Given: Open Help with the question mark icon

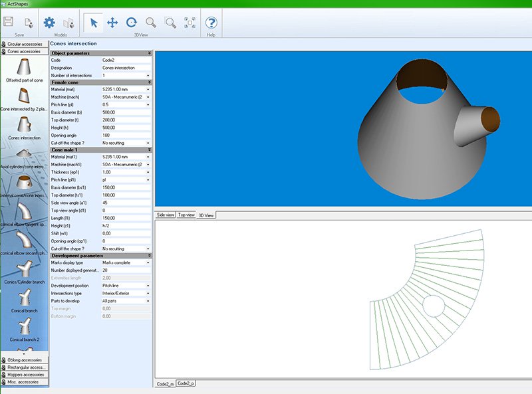Looking at the screenshot, I should tap(211, 22).
